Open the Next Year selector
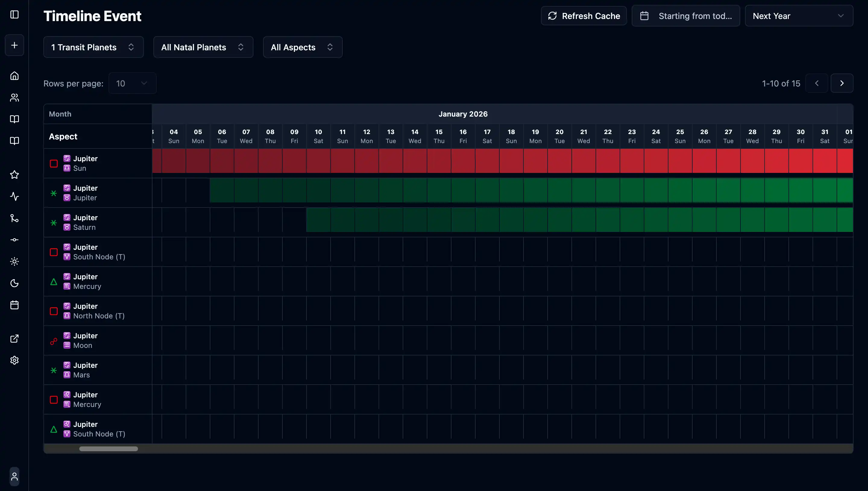 point(799,15)
